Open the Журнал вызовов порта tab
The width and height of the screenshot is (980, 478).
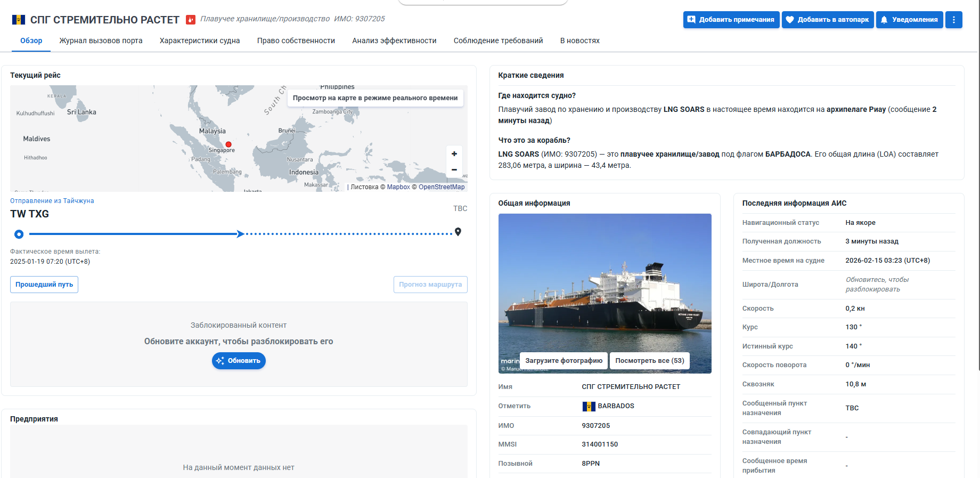coord(101,40)
